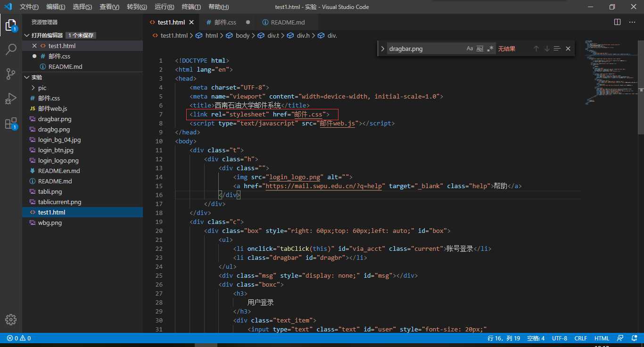Click test1.html breadcrumb item

170,35
